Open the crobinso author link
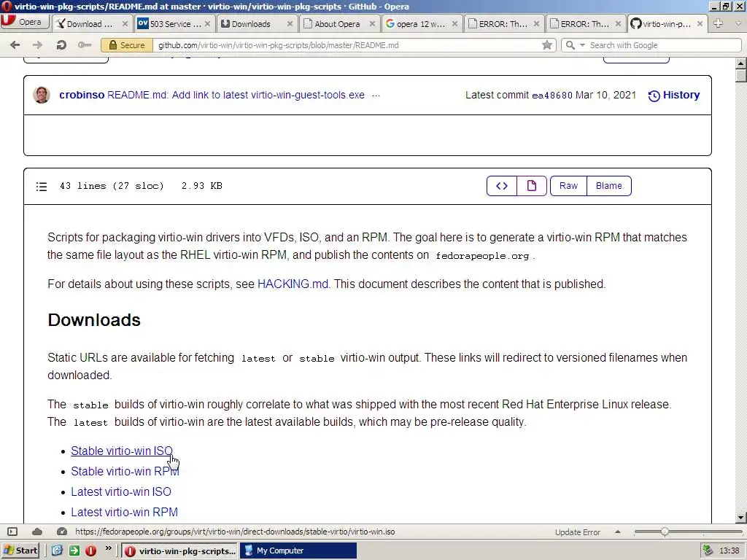The image size is (747, 560). coord(82,95)
